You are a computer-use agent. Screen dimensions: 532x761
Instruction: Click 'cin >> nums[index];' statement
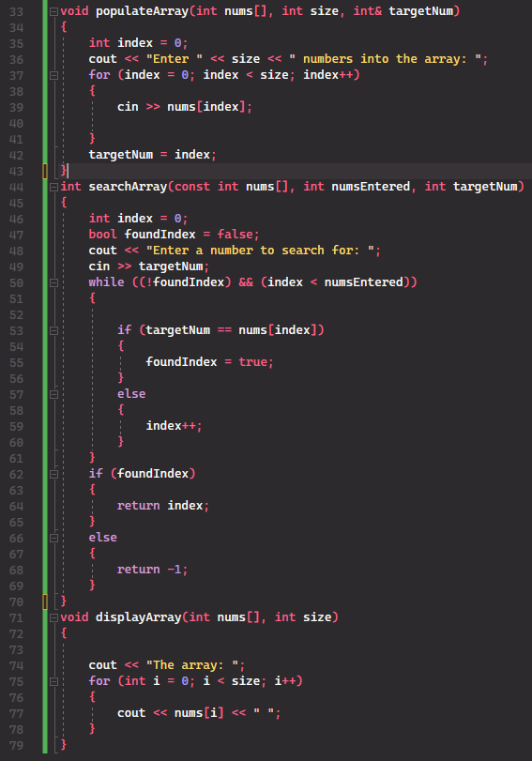tap(185, 106)
